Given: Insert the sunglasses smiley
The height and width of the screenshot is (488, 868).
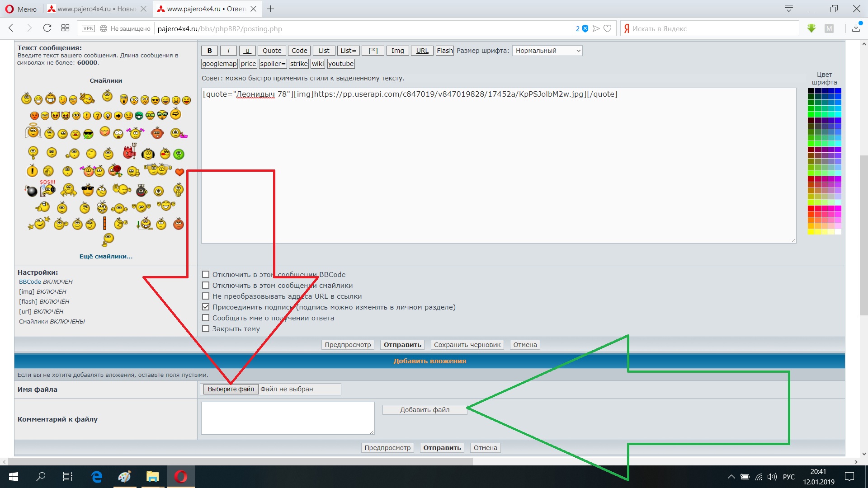Looking at the screenshot, I should (88, 190).
